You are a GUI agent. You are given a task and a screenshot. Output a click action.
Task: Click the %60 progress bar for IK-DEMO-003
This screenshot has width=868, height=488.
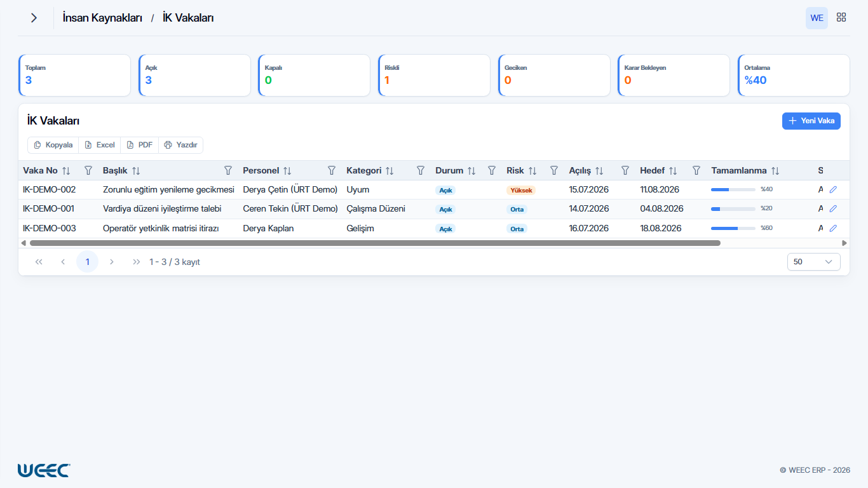point(733,228)
